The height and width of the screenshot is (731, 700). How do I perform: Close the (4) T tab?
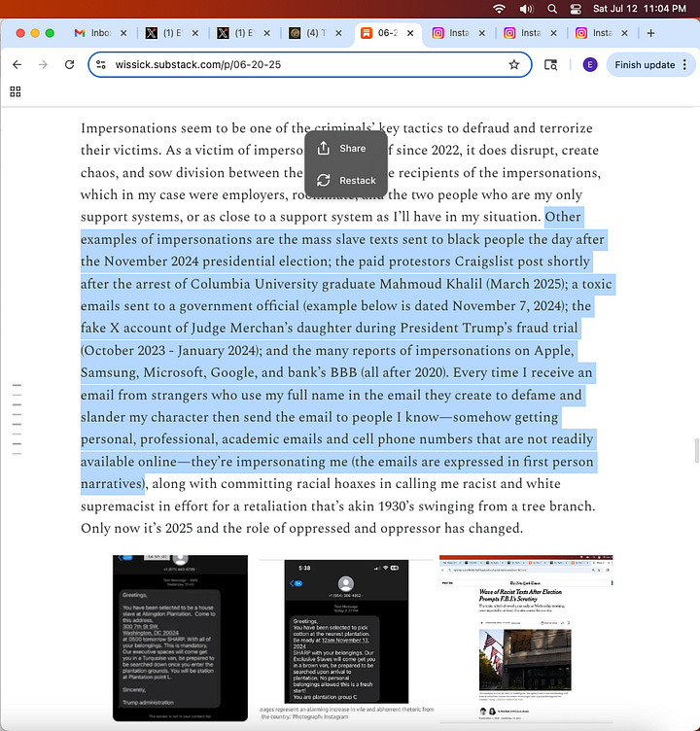pos(339,33)
